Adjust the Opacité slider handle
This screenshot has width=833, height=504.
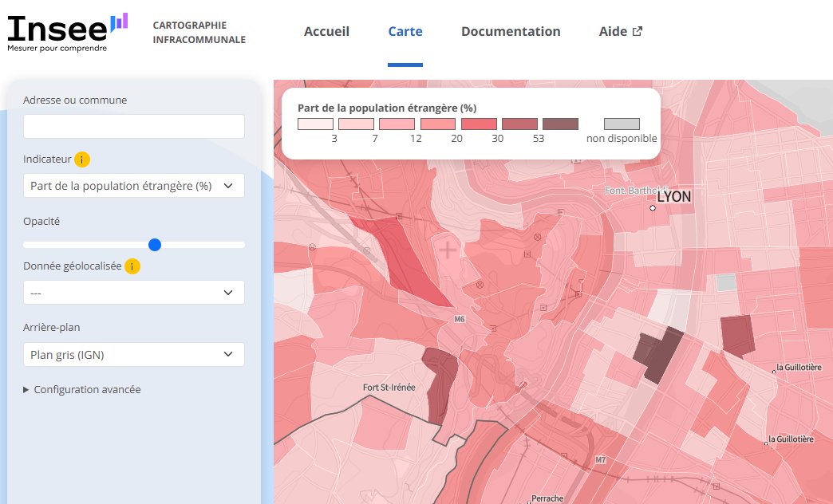coord(155,245)
